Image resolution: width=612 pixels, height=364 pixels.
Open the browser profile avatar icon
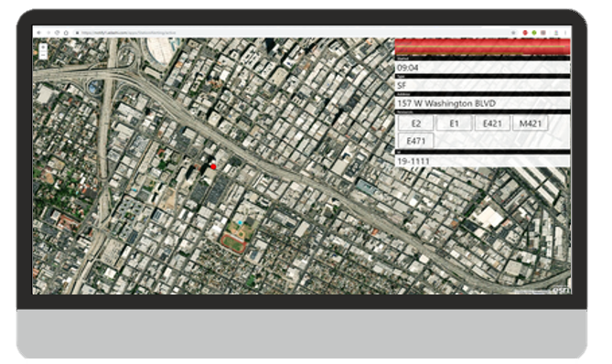tap(556, 33)
